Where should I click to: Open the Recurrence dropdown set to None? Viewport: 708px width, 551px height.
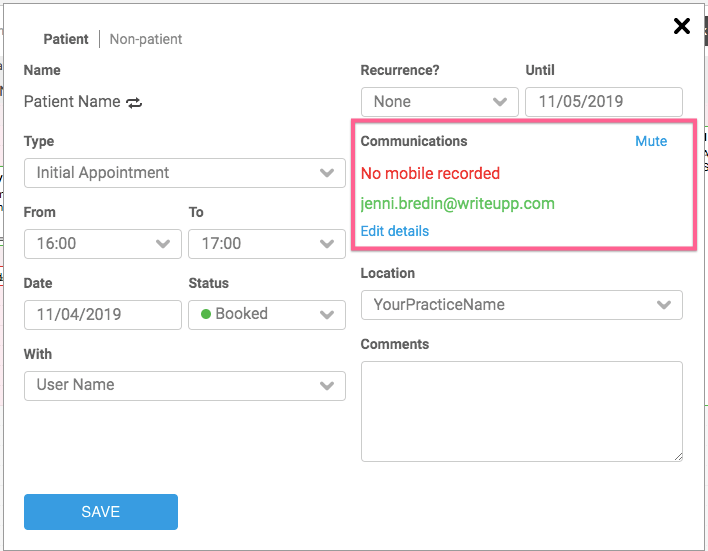click(x=439, y=102)
